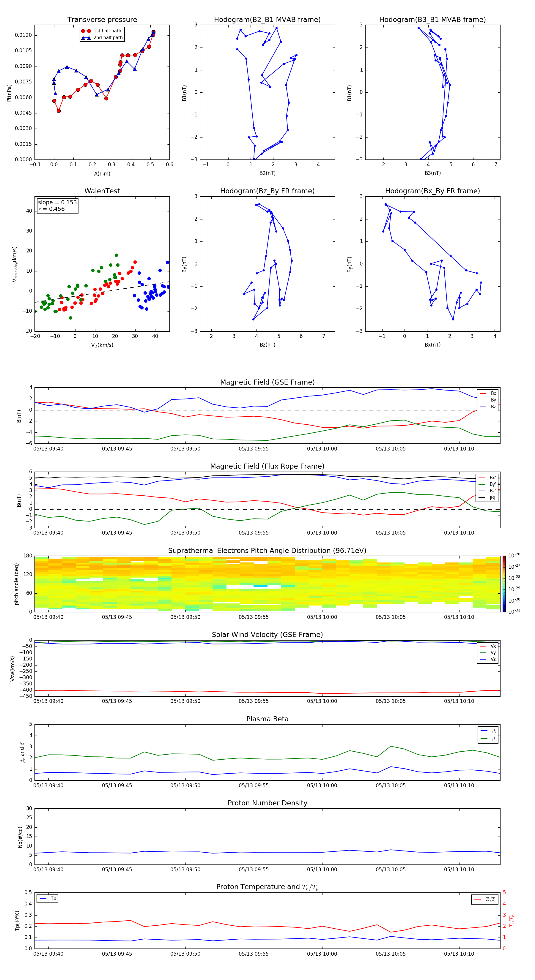Click 'V_remaining(km/s)' y-axis label

(x=15, y=264)
